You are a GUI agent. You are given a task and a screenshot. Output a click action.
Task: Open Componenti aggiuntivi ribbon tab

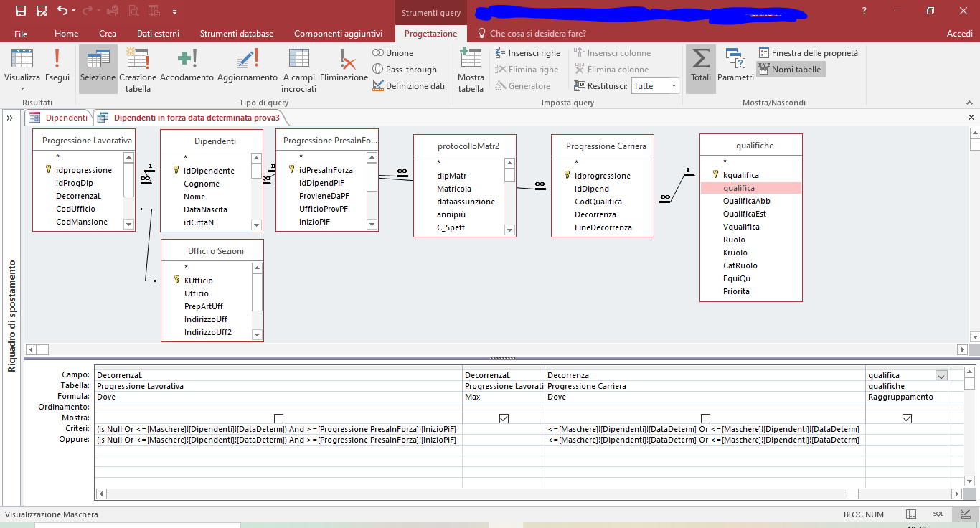click(338, 34)
